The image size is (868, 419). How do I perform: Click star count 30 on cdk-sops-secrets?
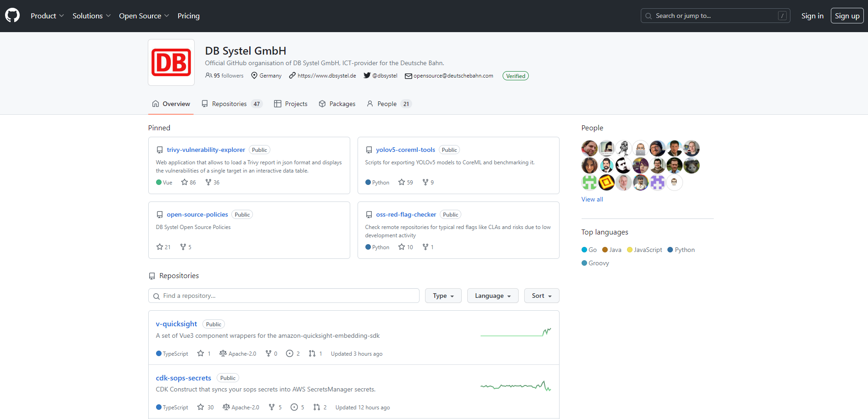206,407
